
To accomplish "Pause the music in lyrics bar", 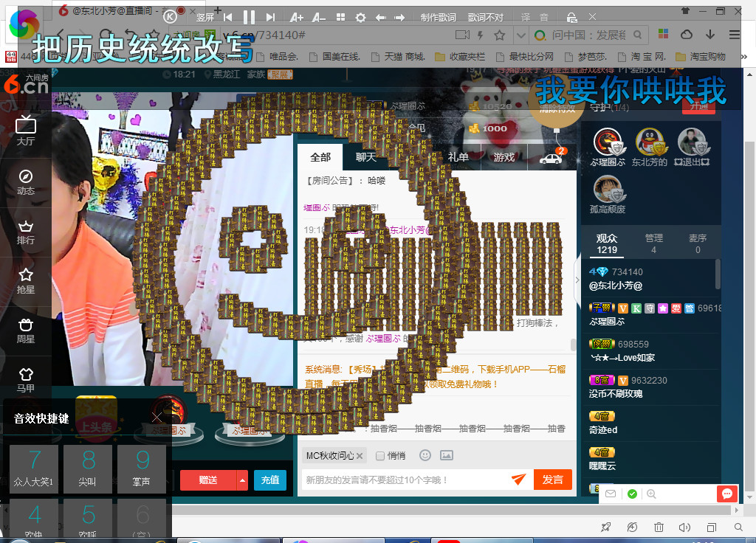I will coord(249,18).
